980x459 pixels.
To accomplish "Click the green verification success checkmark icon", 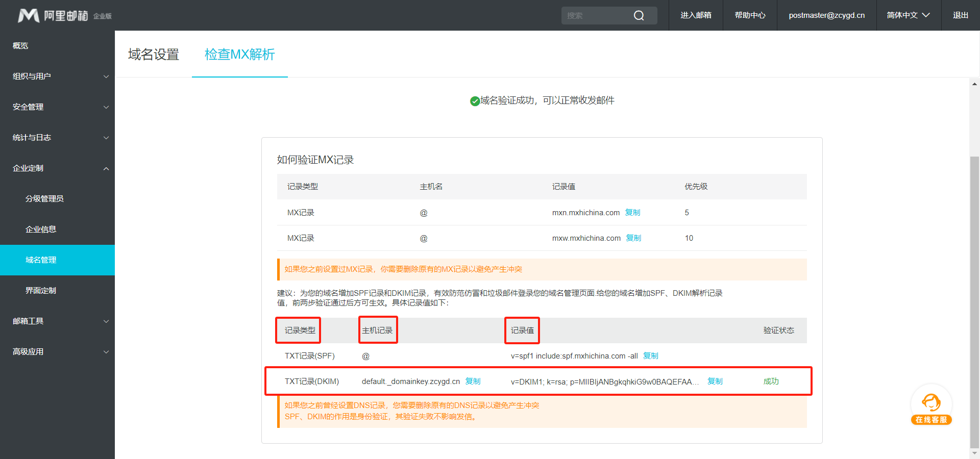I will pyautogui.click(x=475, y=101).
